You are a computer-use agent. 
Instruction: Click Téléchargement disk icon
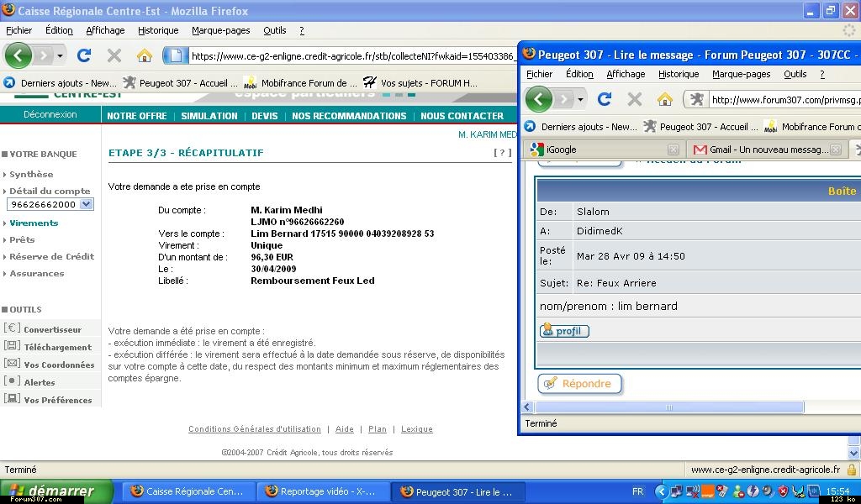(12, 345)
